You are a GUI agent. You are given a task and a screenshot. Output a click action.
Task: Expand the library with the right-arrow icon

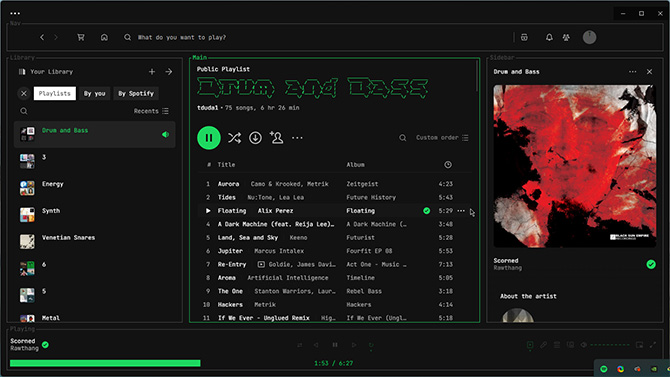(169, 72)
